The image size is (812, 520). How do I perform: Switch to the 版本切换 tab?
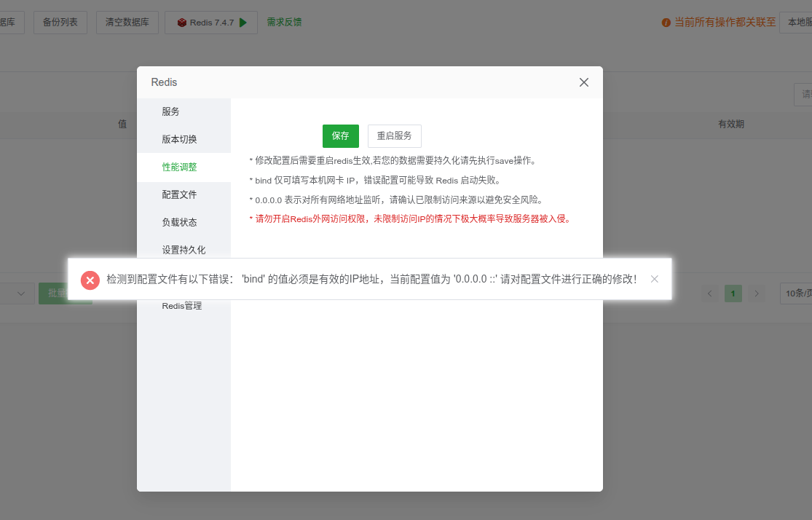tap(179, 139)
